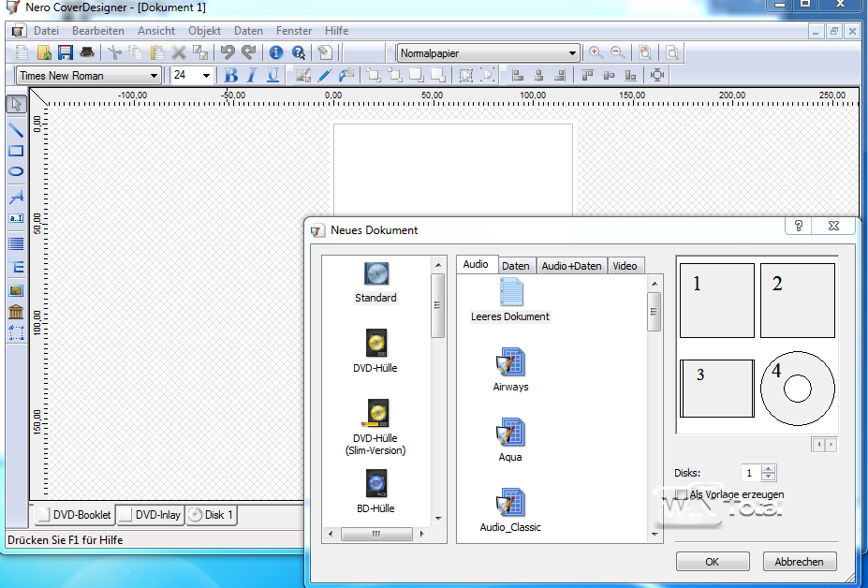Choose the Leeres Dokument template
Image resolution: width=868 pixels, height=588 pixels.
pyautogui.click(x=510, y=300)
